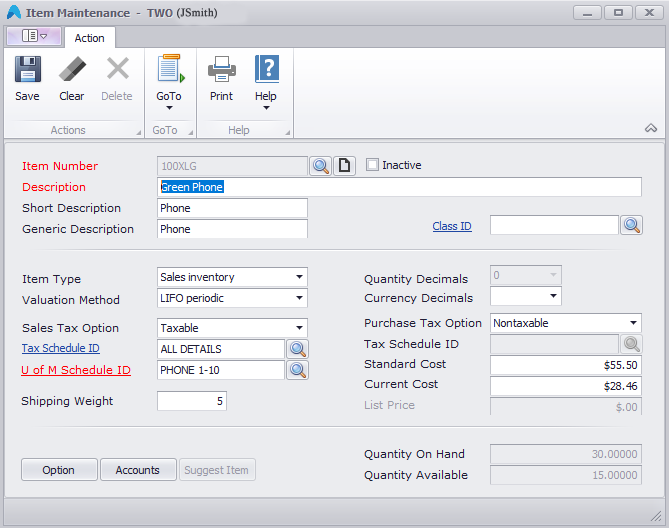Click the Dynamics logo in title bar
Viewport: 669px width, 528px height.
pos(14,12)
